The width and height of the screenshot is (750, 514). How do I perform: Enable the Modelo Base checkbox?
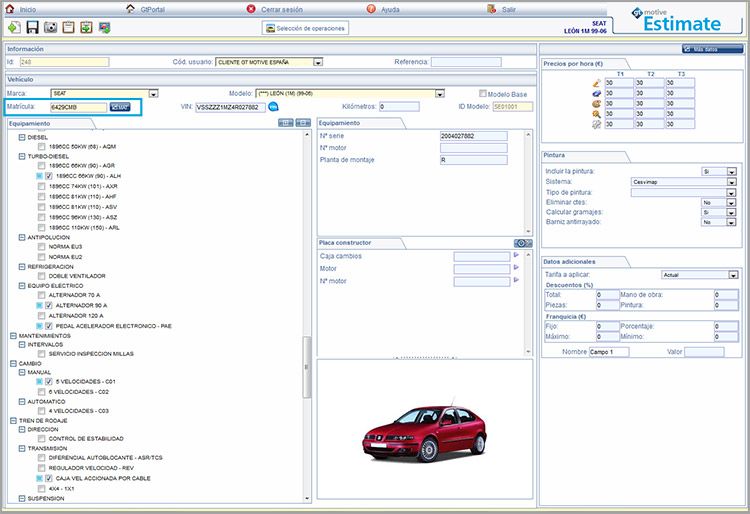[x=483, y=94]
